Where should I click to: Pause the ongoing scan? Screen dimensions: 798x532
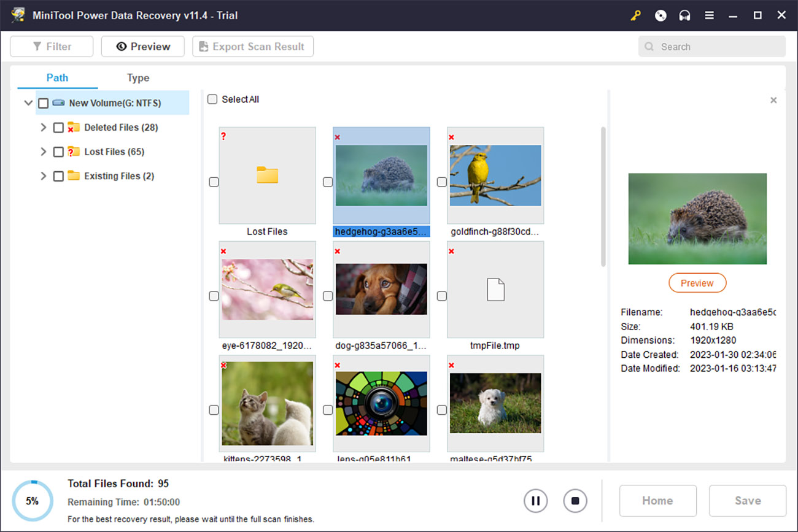pos(535,501)
